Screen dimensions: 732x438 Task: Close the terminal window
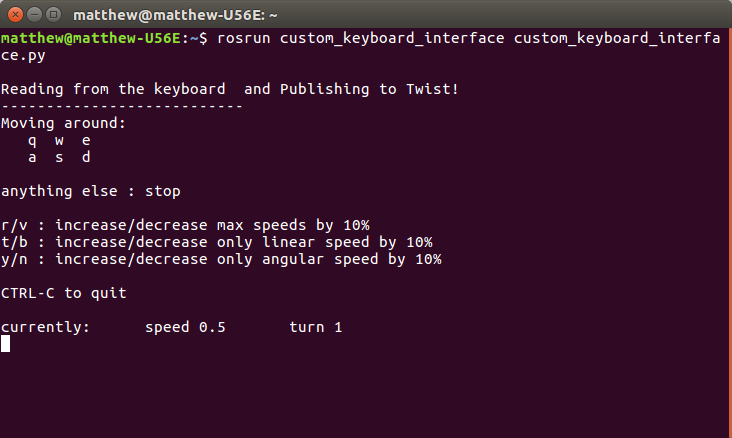tap(15, 15)
